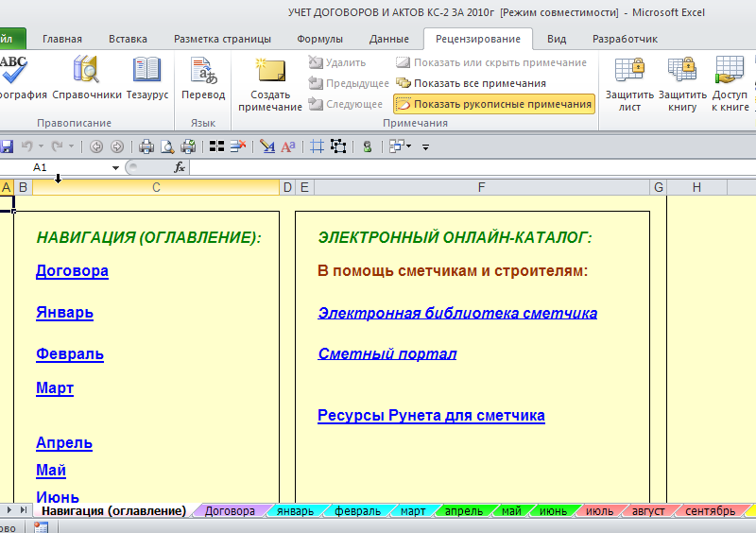Open the Февраль navigation hyperlink
Viewport: 756px width, 533px height.
[x=70, y=354]
